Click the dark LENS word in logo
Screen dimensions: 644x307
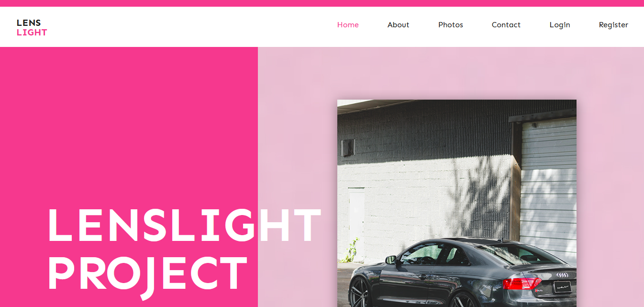tap(29, 23)
